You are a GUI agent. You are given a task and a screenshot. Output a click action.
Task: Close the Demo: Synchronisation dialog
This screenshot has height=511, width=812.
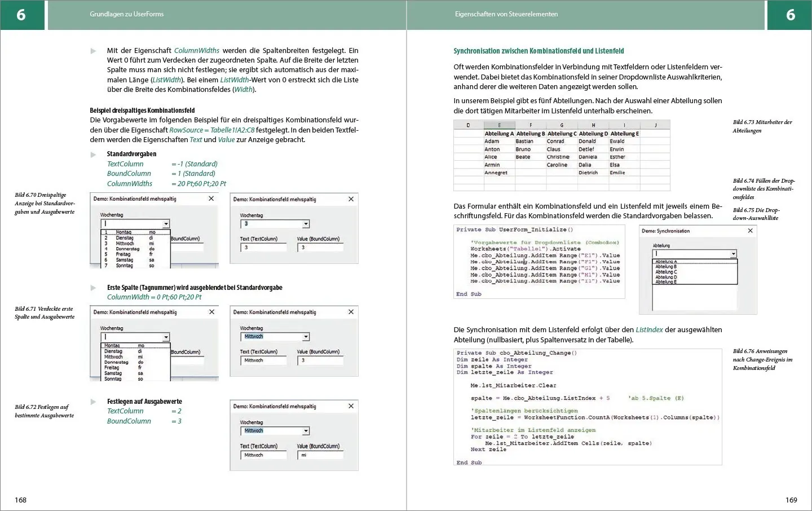750,231
